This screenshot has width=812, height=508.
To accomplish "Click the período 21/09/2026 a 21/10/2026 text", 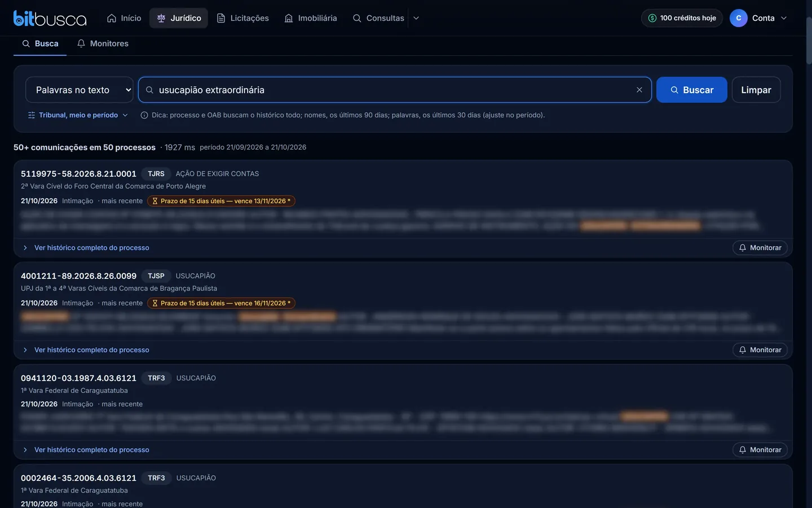I will pos(253,147).
